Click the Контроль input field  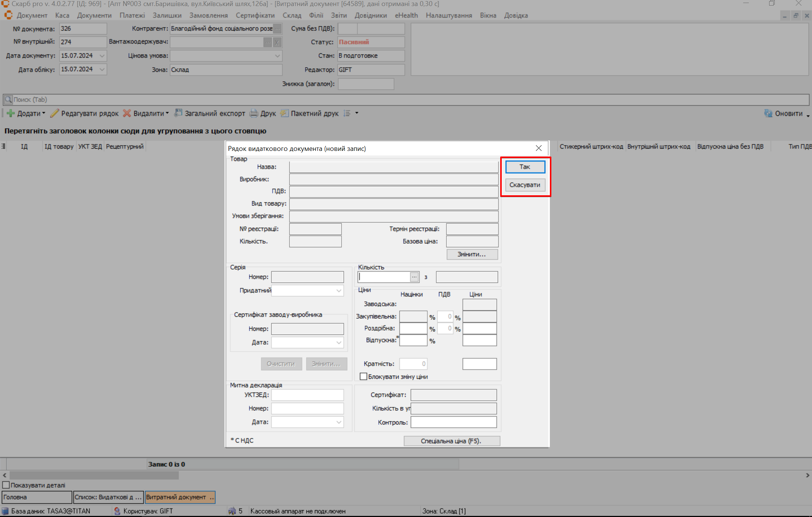pos(453,422)
